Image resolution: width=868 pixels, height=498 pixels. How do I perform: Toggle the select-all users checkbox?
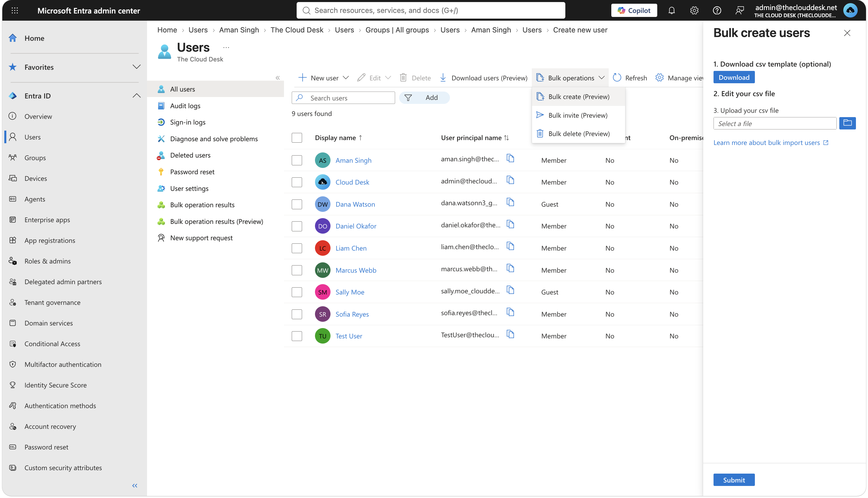point(297,137)
